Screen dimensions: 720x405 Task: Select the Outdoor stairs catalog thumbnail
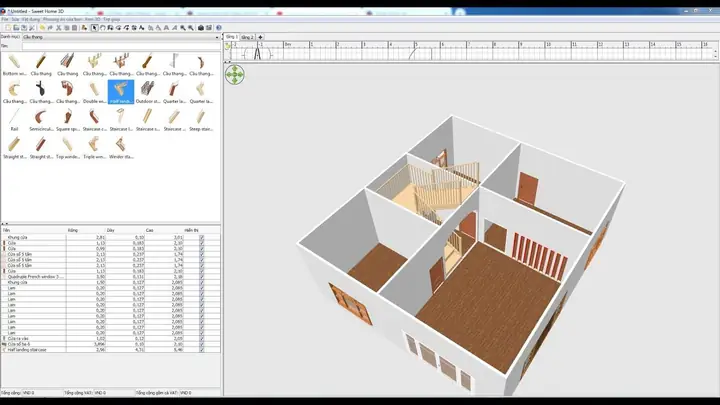[147, 92]
